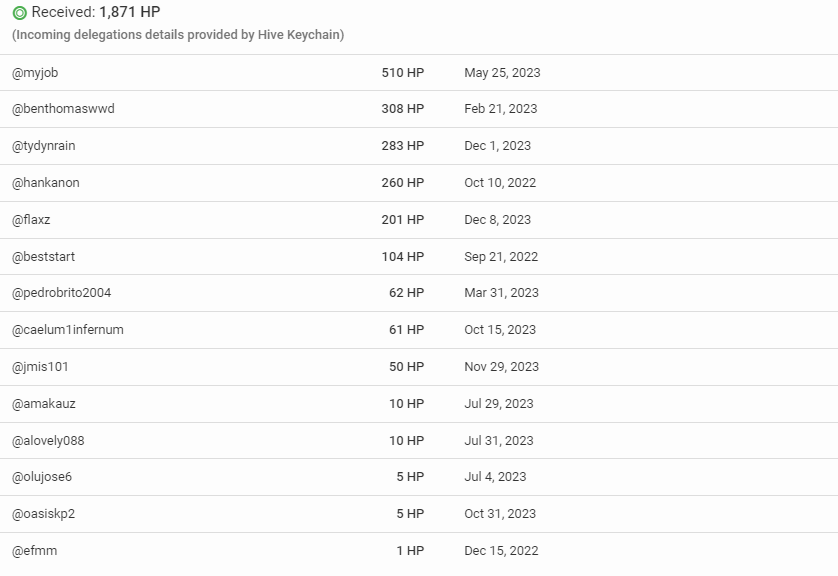838x576 pixels.
Task: Visit the @jmis101 account link
Action: coord(40,367)
